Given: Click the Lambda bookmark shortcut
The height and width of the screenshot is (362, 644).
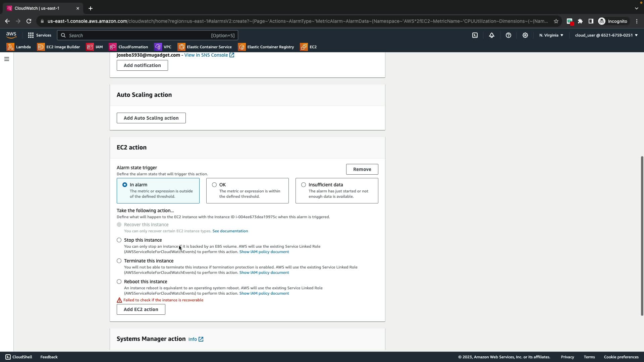Looking at the screenshot, I should coord(19,47).
